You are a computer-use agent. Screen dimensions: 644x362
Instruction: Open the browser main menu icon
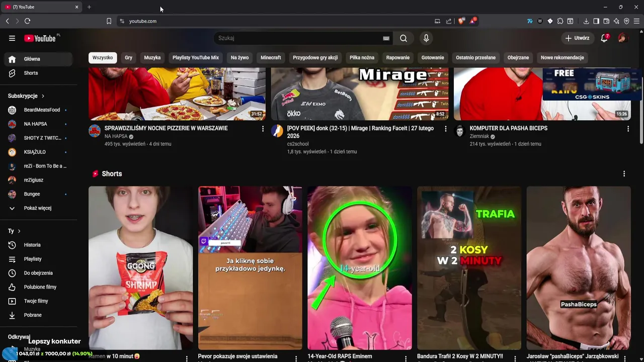636,21
